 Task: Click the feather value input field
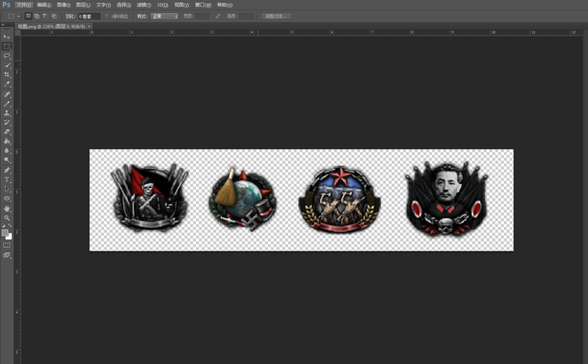[x=89, y=16]
